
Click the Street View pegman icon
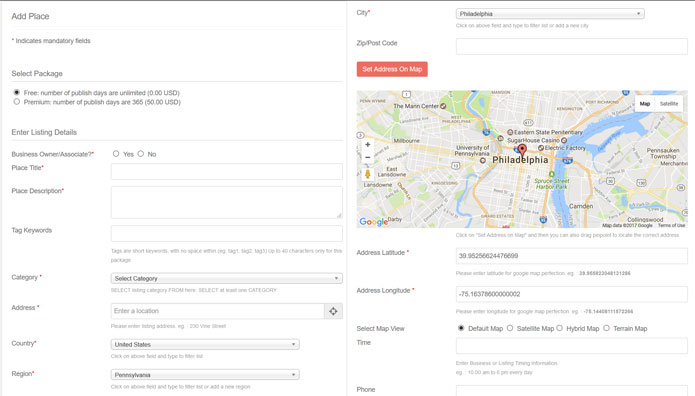pyautogui.click(x=367, y=173)
